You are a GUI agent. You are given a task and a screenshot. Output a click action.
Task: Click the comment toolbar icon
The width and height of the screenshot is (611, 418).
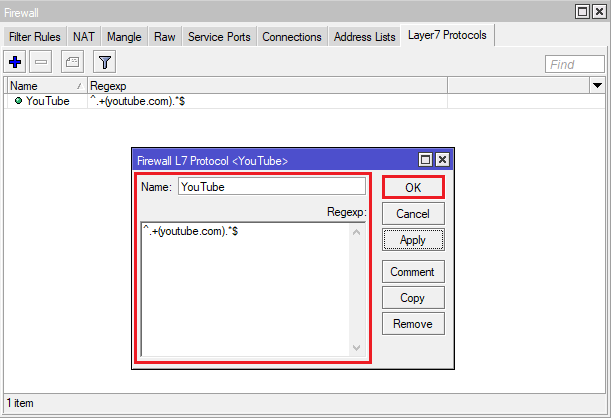click(72, 62)
